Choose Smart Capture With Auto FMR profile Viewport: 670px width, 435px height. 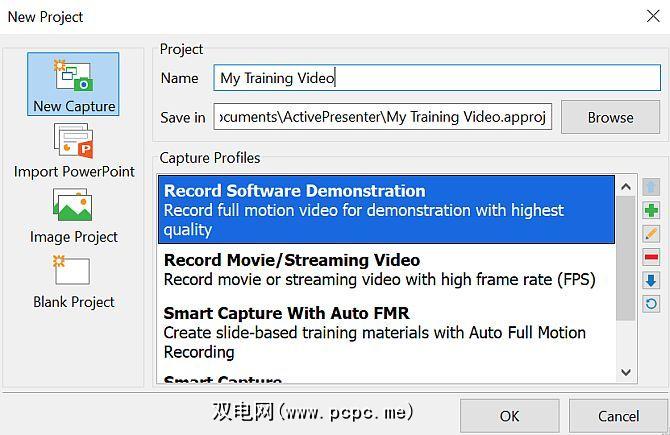386,332
